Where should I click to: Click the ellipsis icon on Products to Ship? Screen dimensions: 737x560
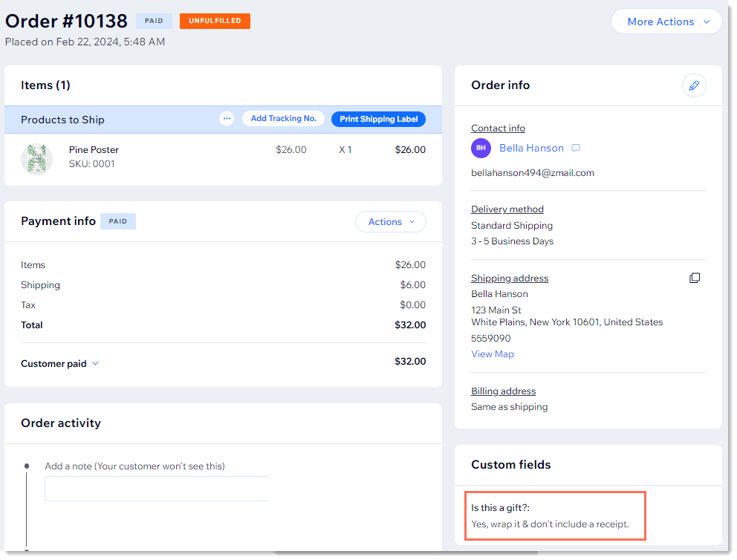[x=226, y=118]
